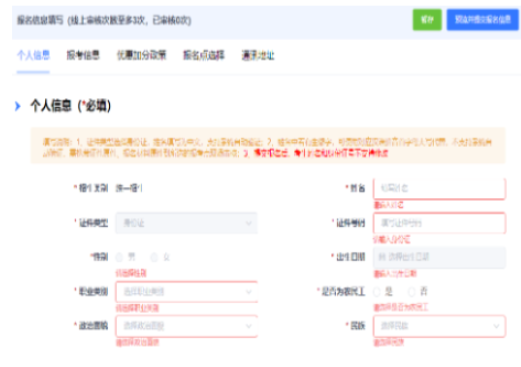521x367 pixels.
Task: Select the 女 gender radio button
Action: [154, 257]
